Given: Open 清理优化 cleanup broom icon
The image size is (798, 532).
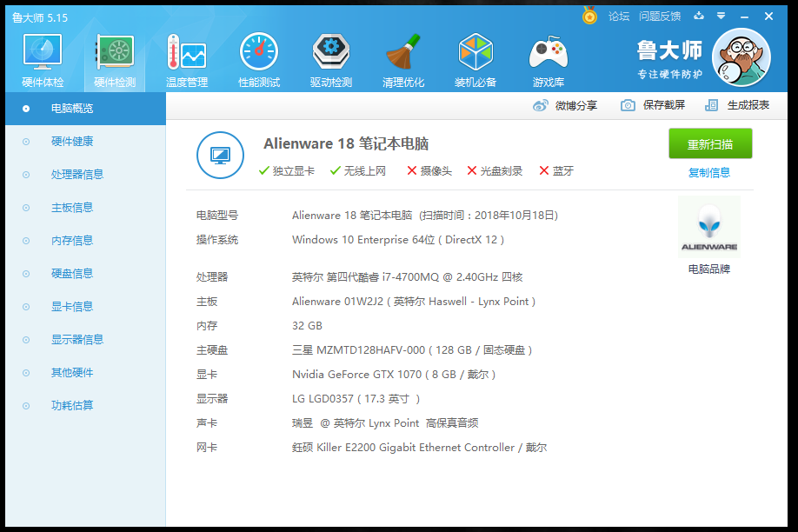Looking at the screenshot, I should (403, 60).
